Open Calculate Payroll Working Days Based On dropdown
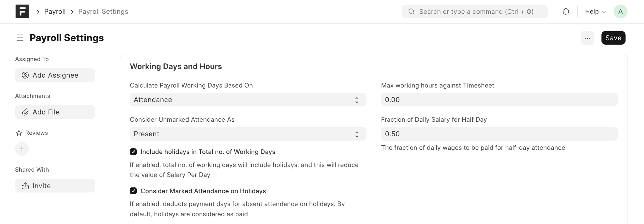 (x=248, y=100)
